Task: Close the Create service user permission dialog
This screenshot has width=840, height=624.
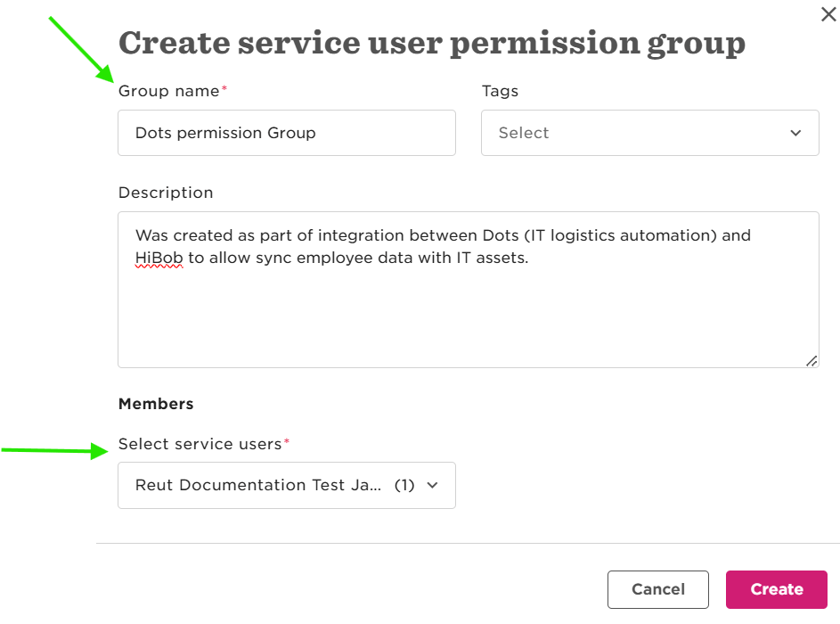Action: [x=828, y=14]
